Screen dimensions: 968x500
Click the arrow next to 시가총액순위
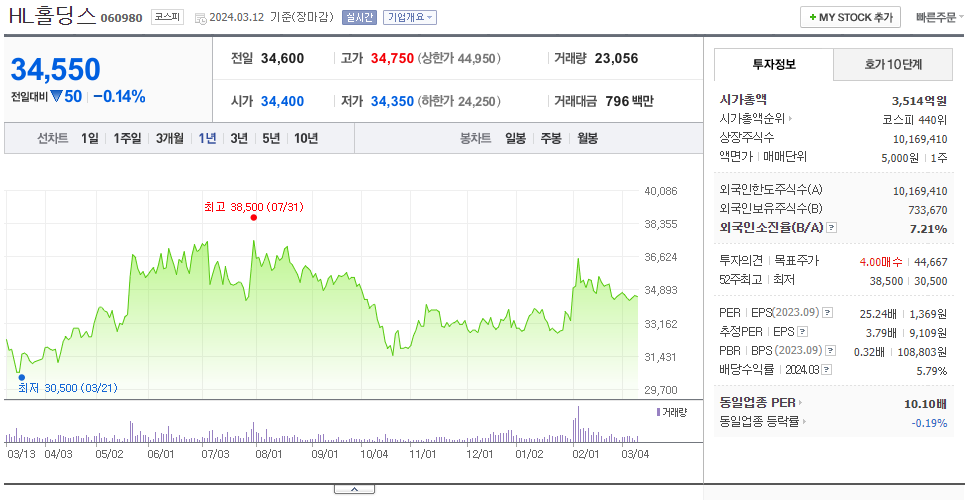tap(791, 119)
